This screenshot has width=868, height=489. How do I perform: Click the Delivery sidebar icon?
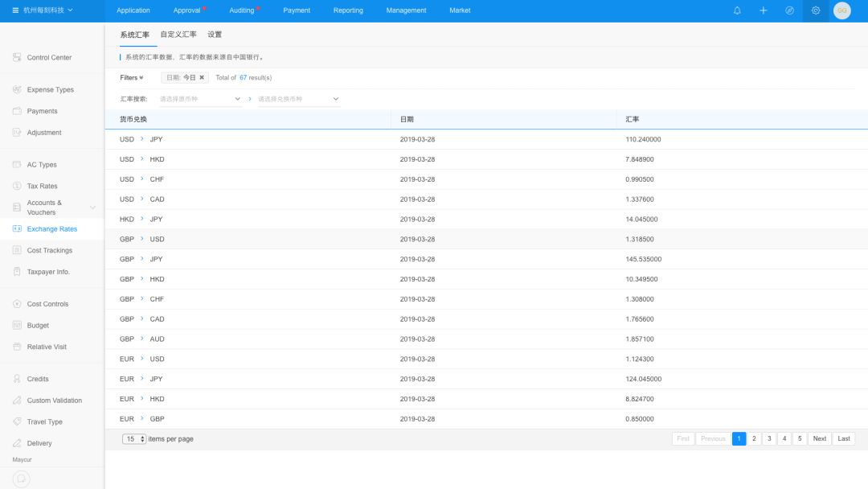(17, 443)
